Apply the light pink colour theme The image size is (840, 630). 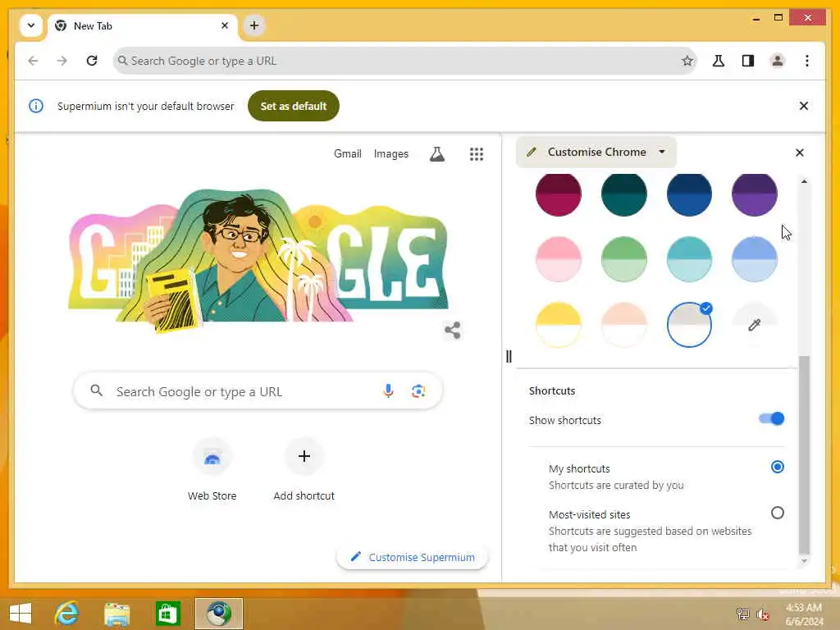click(558, 259)
